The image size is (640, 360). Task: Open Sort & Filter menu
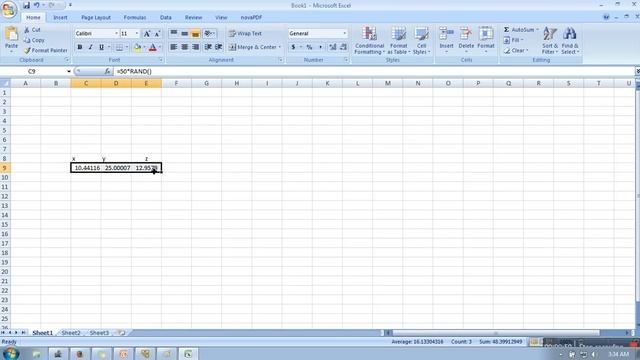click(x=550, y=40)
